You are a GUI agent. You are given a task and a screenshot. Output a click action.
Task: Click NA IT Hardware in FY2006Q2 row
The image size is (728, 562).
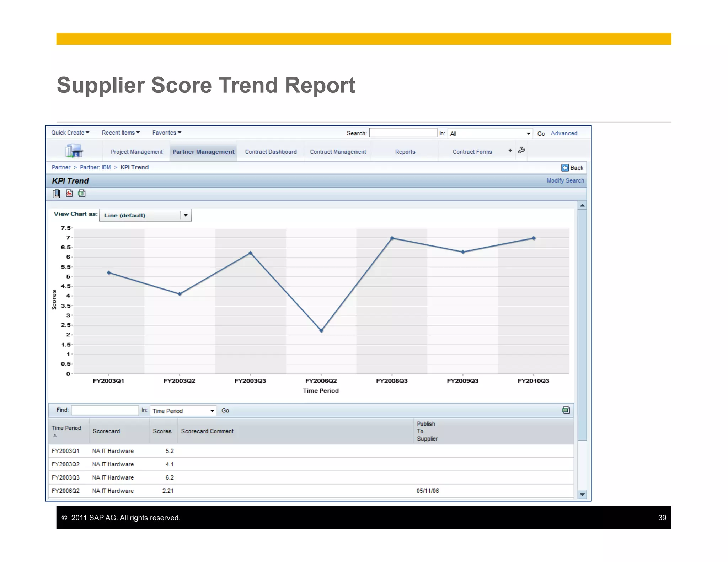113,491
